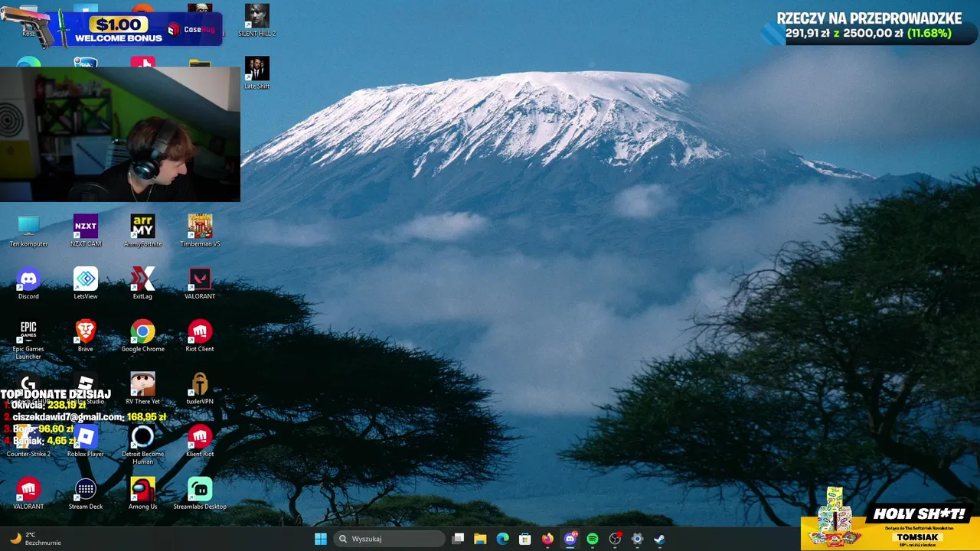Launch the LetsView desktop app
Image resolution: width=980 pixels, height=551 pixels.
(85, 283)
